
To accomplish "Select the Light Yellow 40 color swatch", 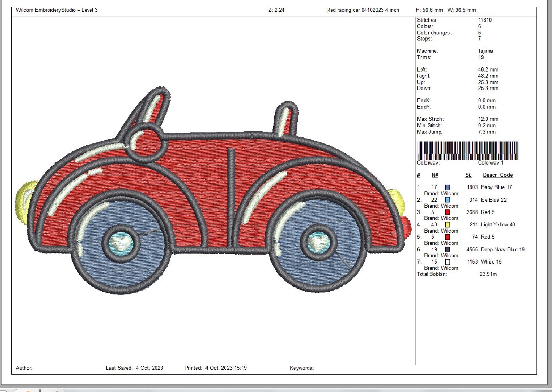I will pos(448,225).
